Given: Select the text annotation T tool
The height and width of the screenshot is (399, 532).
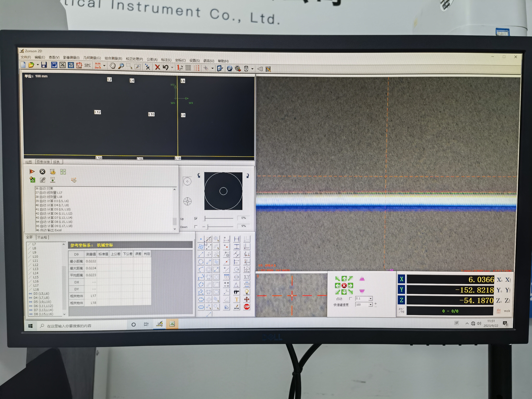Looking at the screenshot, I should pyautogui.click(x=236, y=299).
